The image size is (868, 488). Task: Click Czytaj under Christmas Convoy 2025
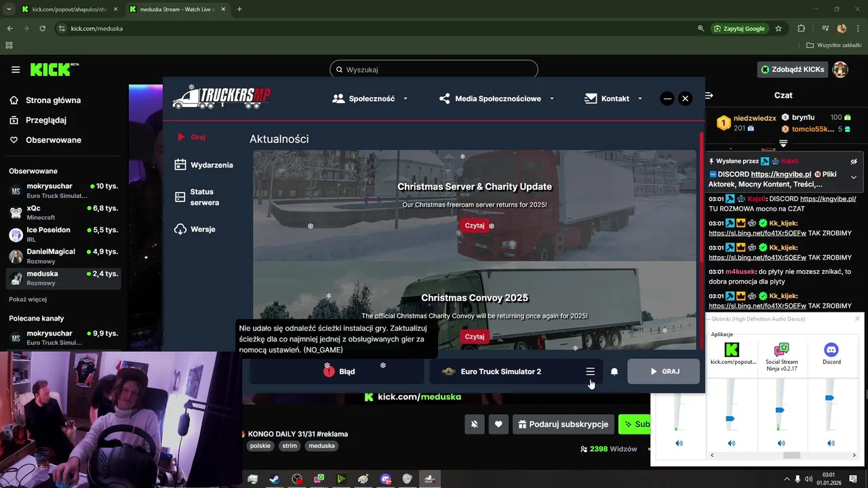(x=475, y=336)
